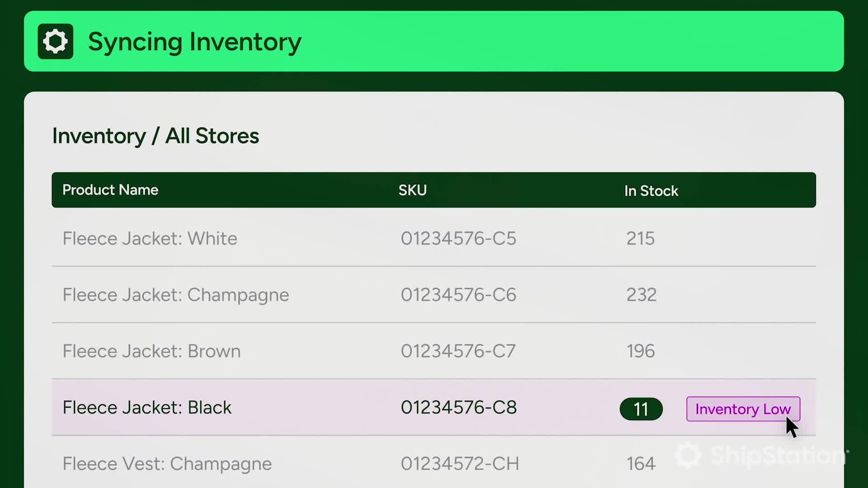This screenshot has height=488, width=868.
Task: Click SKU 01234576-C7
Action: pos(458,351)
